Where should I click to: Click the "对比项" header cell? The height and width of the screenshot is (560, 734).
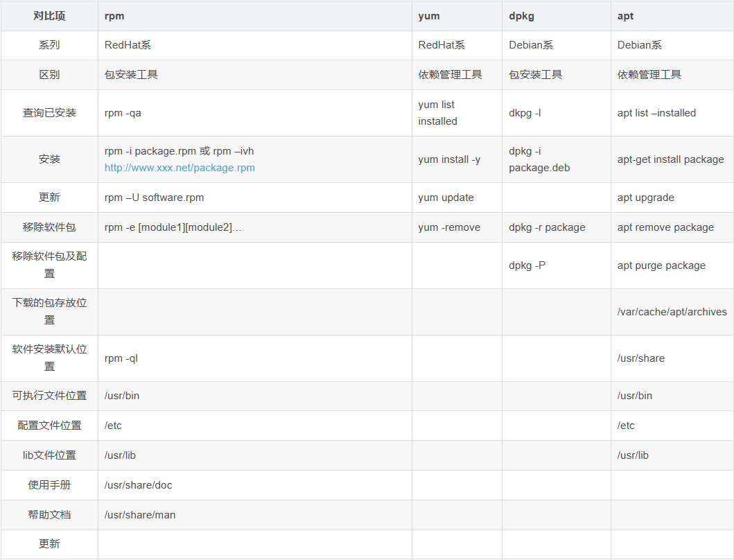[x=49, y=16]
